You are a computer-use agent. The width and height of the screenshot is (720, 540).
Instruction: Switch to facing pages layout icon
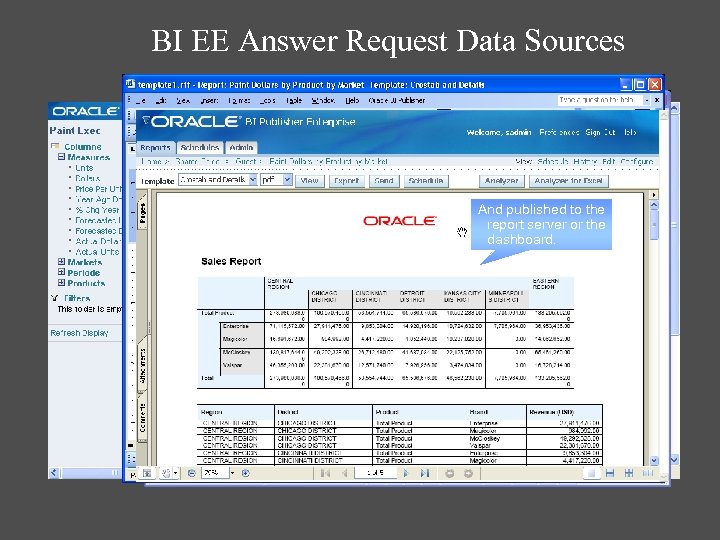click(x=629, y=473)
